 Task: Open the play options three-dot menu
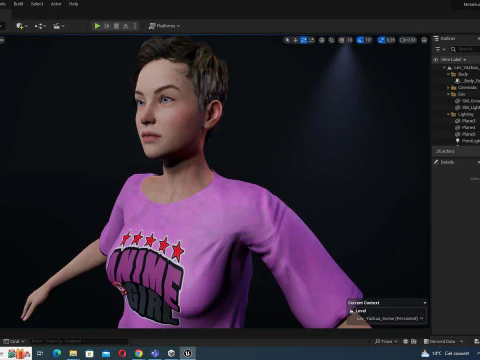tap(135, 26)
